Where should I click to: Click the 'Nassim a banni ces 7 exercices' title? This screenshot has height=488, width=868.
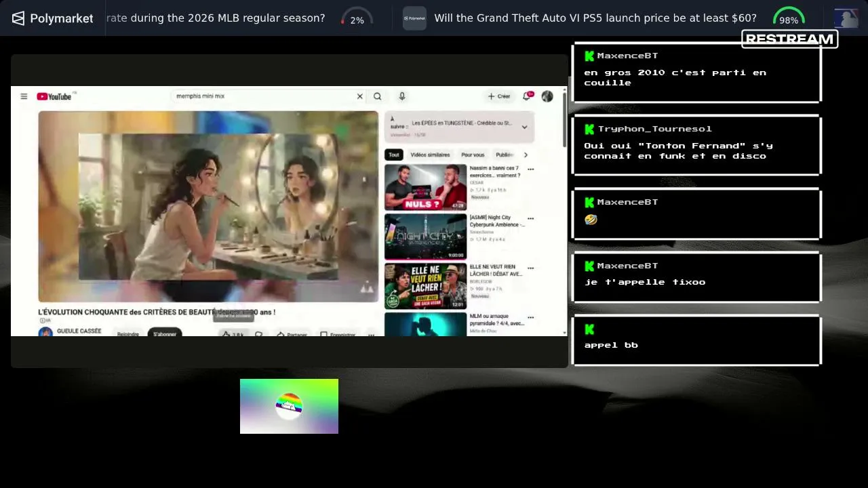(495, 171)
